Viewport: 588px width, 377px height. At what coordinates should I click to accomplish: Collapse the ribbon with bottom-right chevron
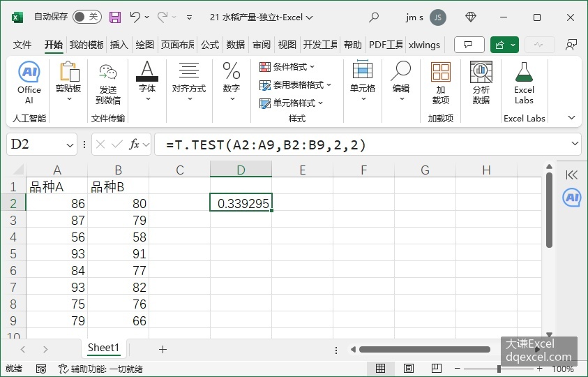571,118
